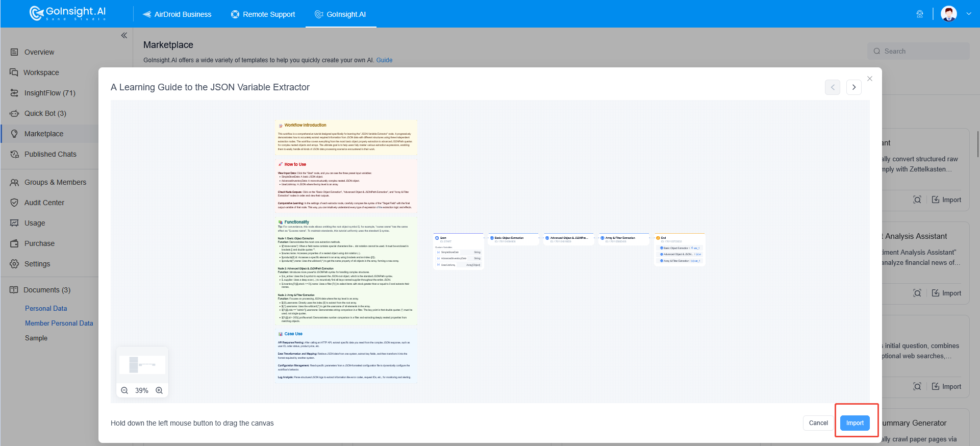Close the template dialog with the X

870,79
